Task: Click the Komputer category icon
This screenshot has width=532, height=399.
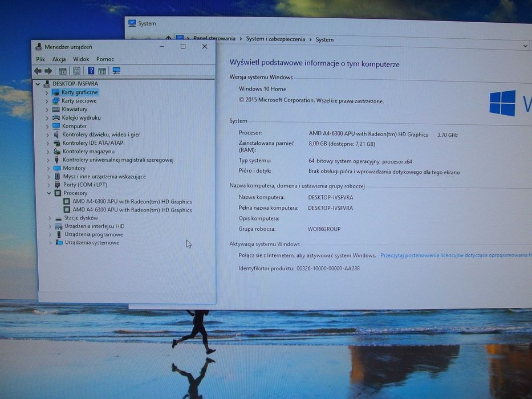Action: click(x=56, y=126)
